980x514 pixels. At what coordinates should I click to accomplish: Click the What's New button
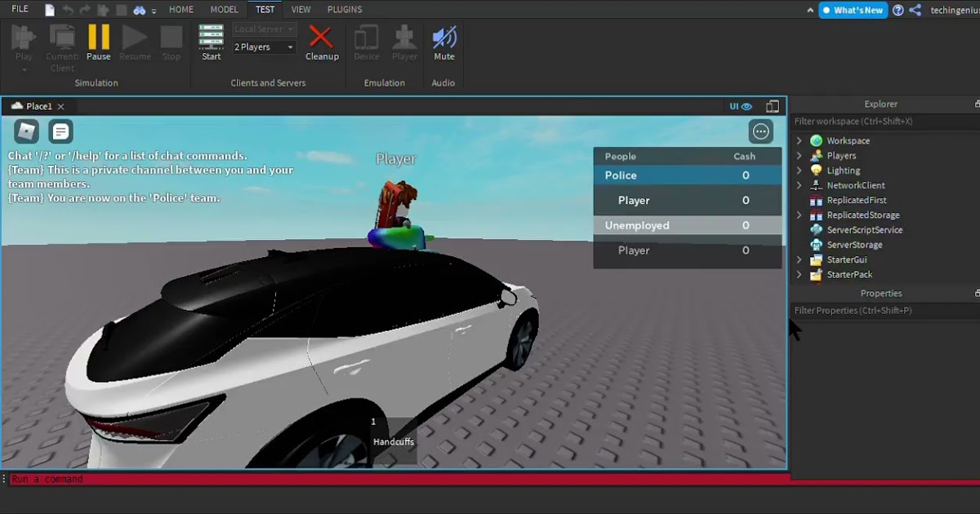pyautogui.click(x=853, y=10)
